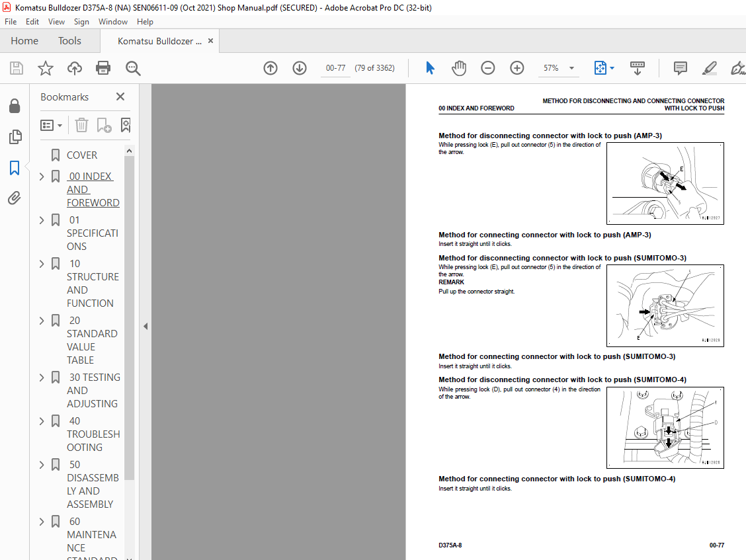Select the arrow Selection tool
Image resolution: width=746 pixels, height=560 pixels.
(x=430, y=68)
